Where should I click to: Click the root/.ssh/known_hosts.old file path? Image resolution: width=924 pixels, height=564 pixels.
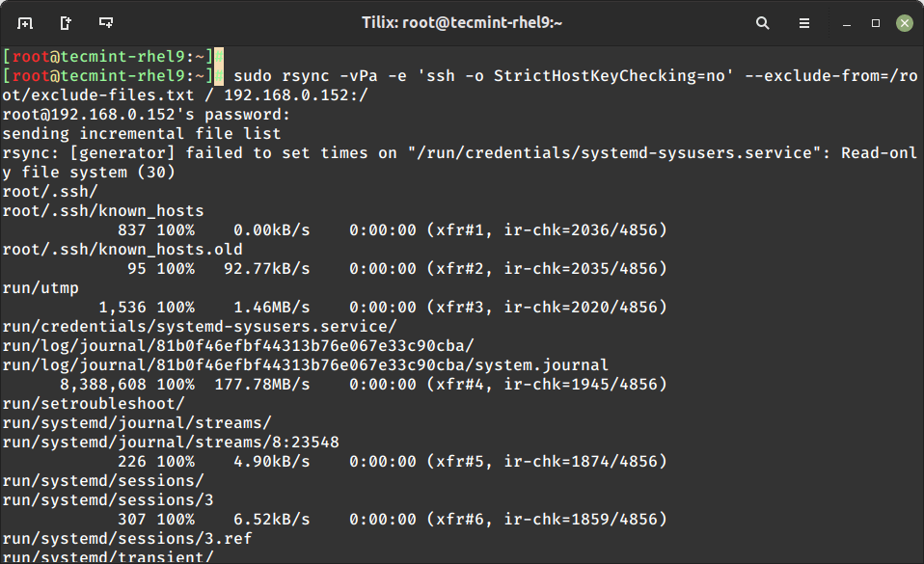[122, 250]
